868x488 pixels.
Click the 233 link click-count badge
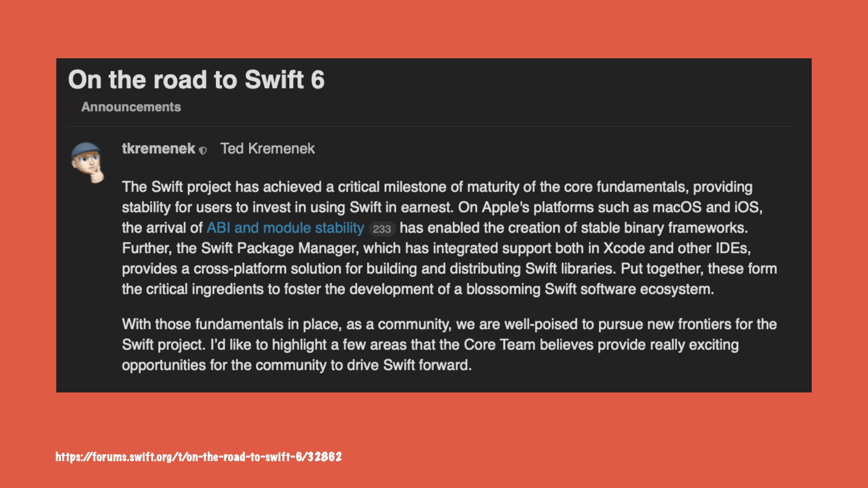[382, 229]
